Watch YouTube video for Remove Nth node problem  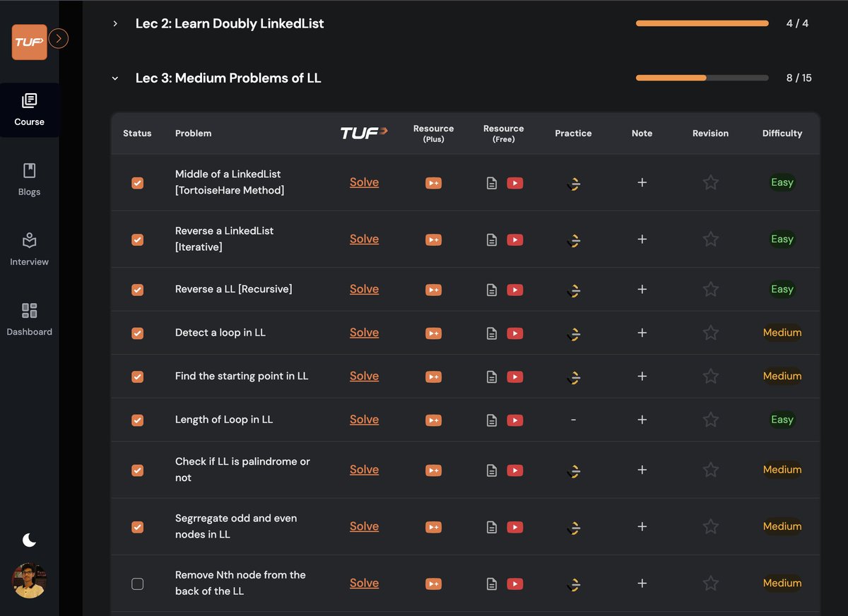click(x=515, y=584)
